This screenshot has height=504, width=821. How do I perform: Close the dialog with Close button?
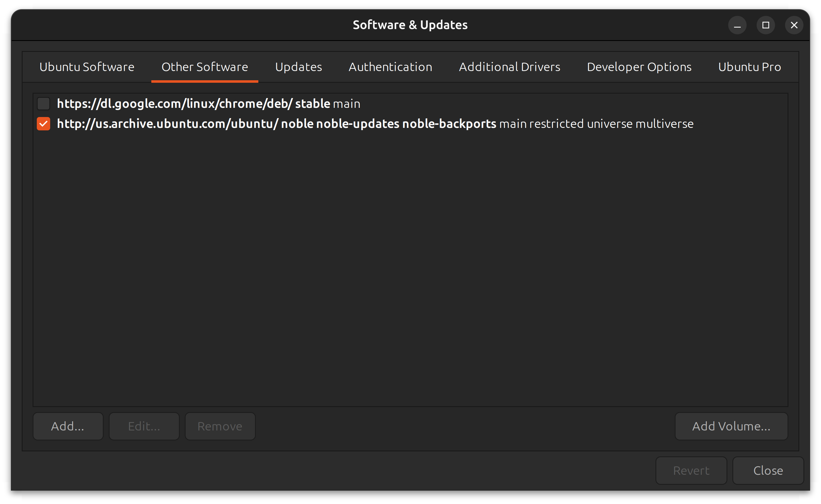768,470
